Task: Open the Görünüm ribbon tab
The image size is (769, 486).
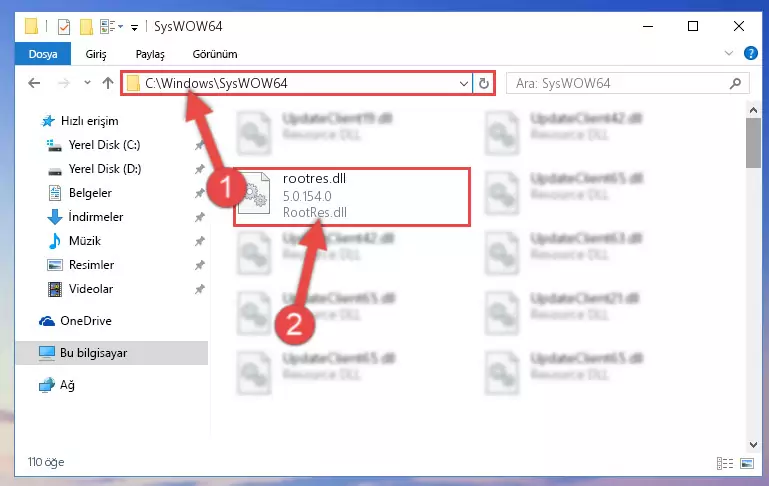Action: (215, 54)
